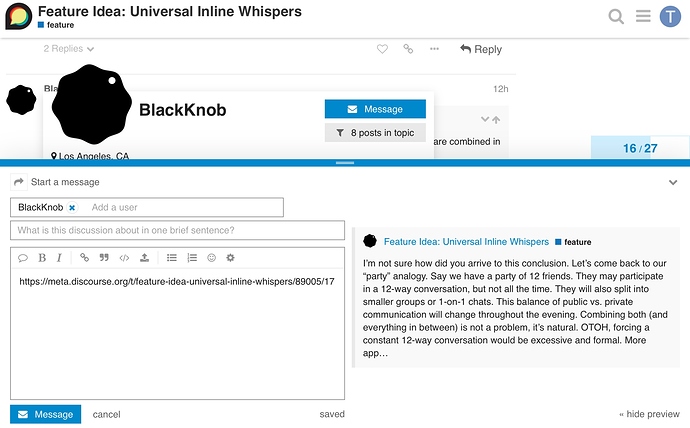The image size is (690, 428).
Task: Send Message to BlackKnob on user card
Action: (375, 109)
